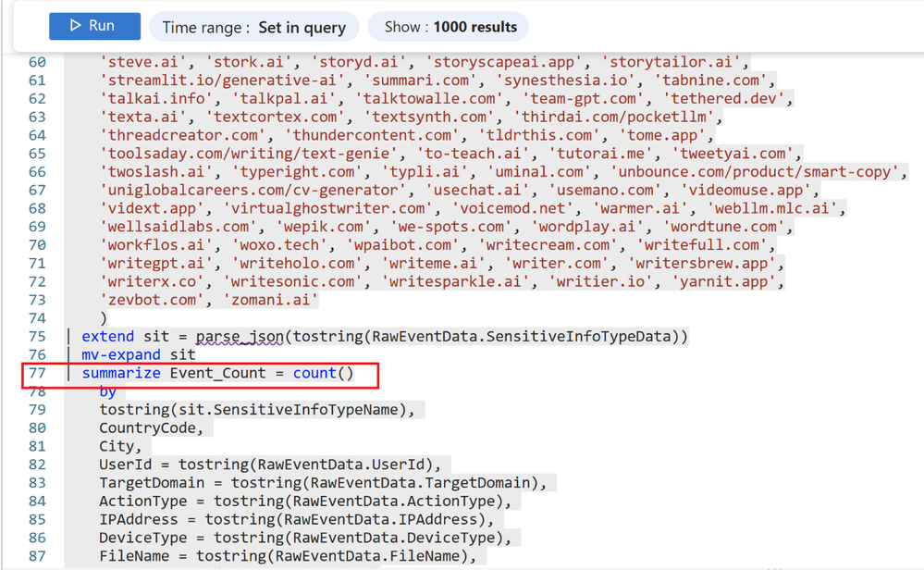
Task: Place cursor on 'summarize' keyword
Action: (121, 373)
